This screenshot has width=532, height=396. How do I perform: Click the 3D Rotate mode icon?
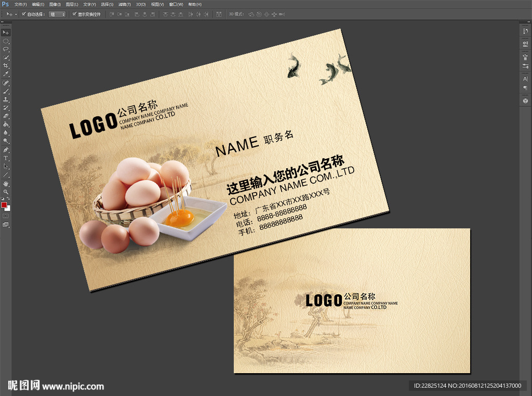point(251,14)
